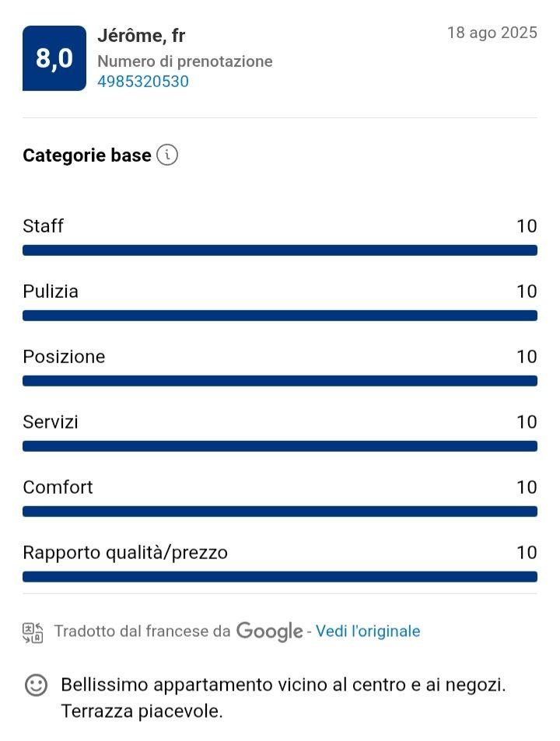Click the Comfort rating bar
Viewport: 560px width, 741px height.
coord(280,512)
